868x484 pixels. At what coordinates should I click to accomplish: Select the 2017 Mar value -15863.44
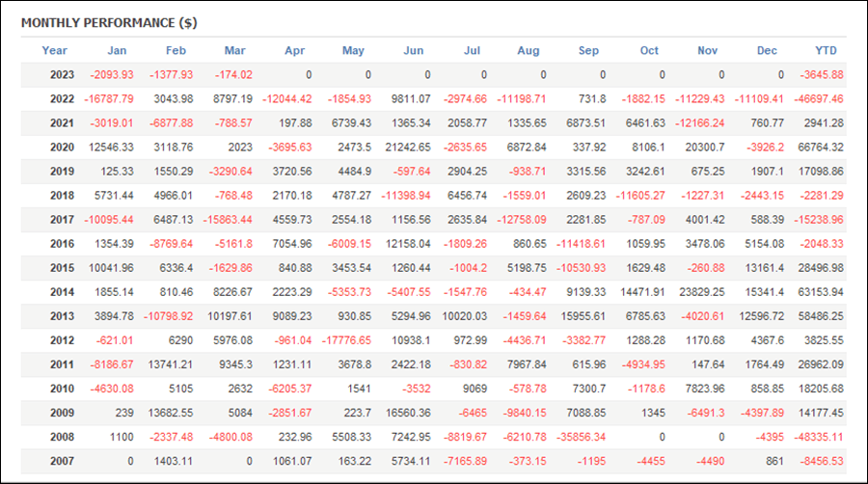pos(228,220)
